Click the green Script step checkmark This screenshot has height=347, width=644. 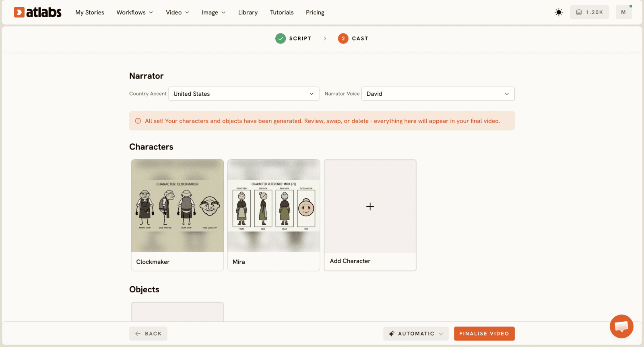click(x=281, y=39)
